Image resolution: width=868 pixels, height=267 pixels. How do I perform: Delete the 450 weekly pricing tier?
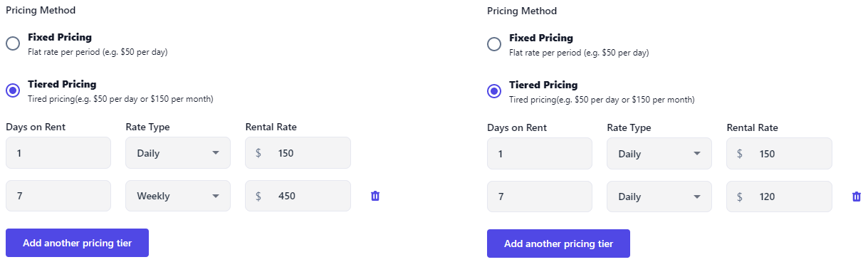tap(375, 196)
